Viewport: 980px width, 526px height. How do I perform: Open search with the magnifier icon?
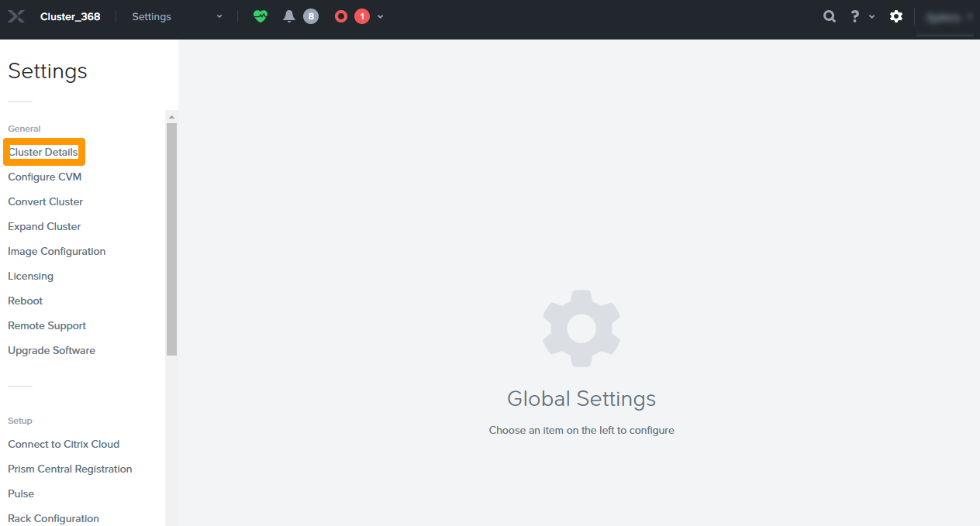(829, 15)
